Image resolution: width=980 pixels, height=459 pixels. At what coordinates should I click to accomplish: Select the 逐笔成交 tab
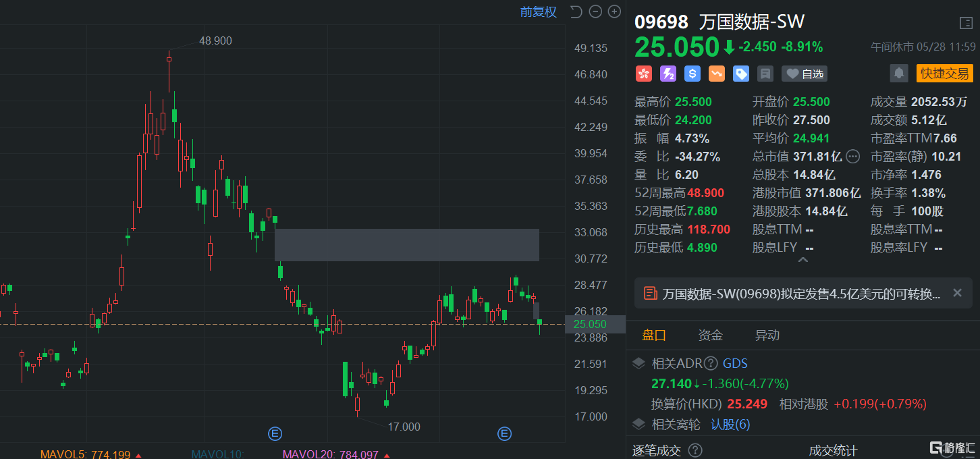point(657,451)
